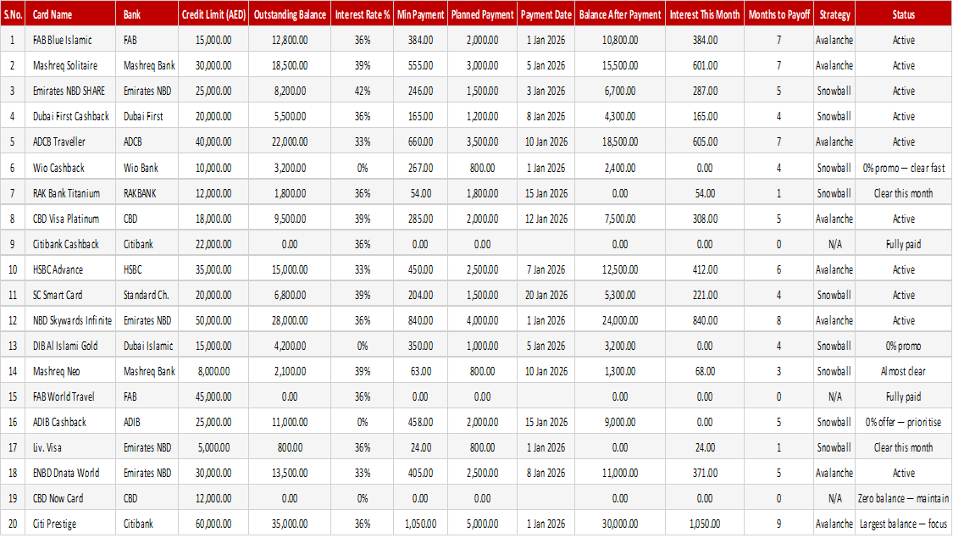Select the SC Smart Card cell
The width and height of the screenshot is (953, 560).
[x=70, y=295]
